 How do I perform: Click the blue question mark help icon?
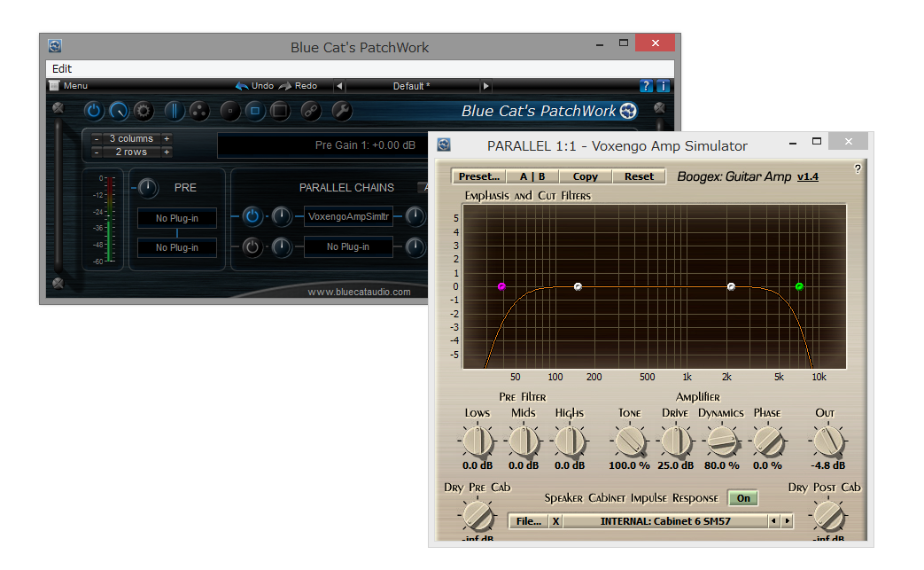tap(646, 86)
